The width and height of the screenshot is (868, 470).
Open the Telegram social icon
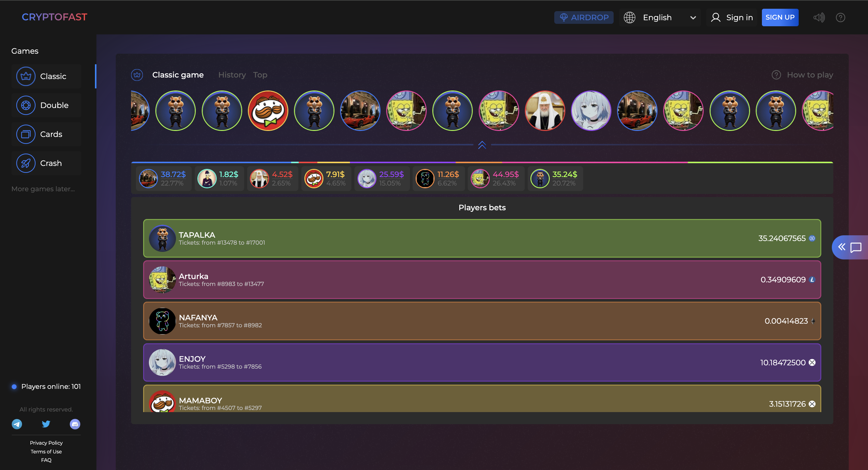click(x=17, y=424)
